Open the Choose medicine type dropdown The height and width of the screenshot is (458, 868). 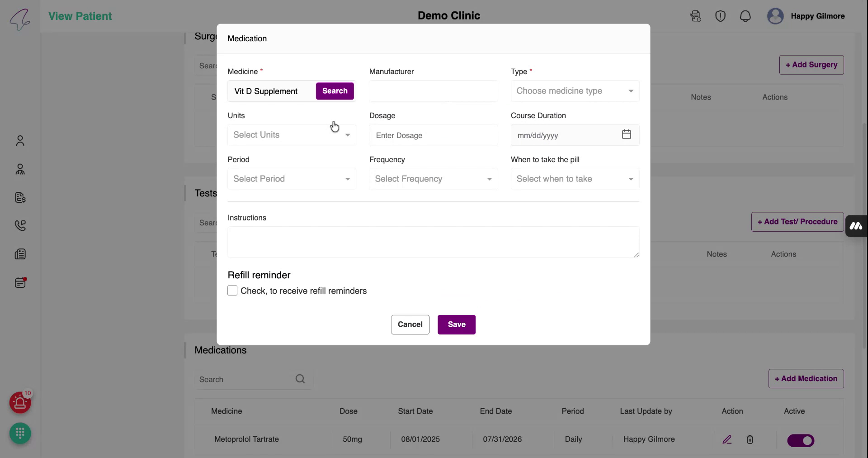pyautogui.click(x=574, y=91)
